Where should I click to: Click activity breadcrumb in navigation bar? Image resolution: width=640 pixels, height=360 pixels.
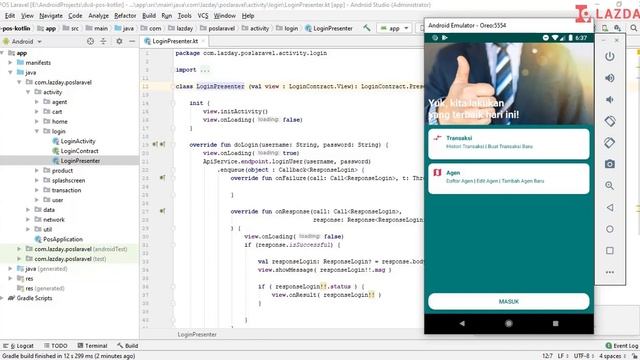256,28
